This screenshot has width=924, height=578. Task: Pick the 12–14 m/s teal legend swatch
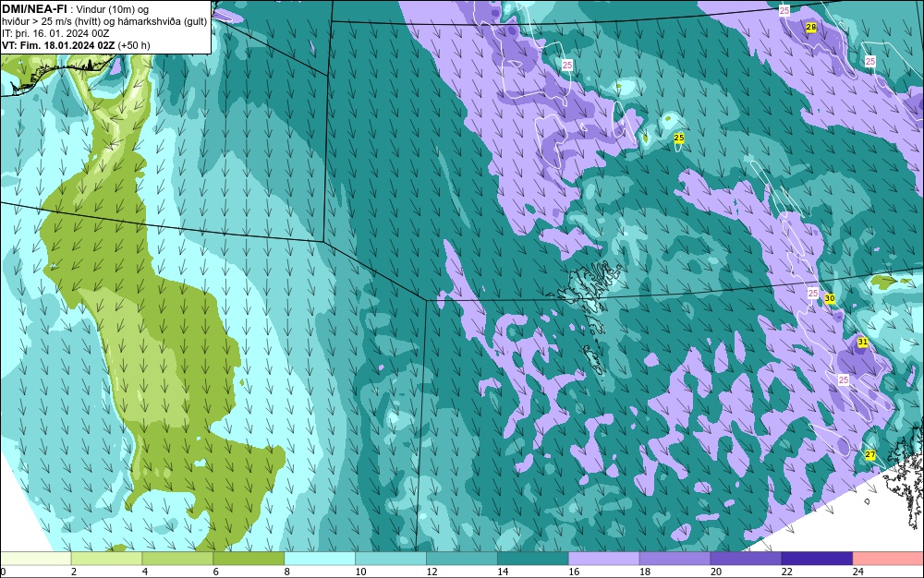point(462,558)
